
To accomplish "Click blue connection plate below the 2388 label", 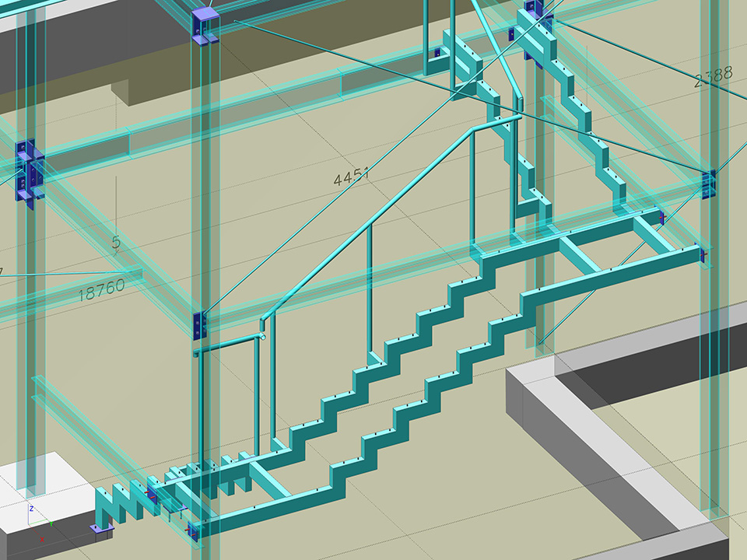I will [708, 185].
